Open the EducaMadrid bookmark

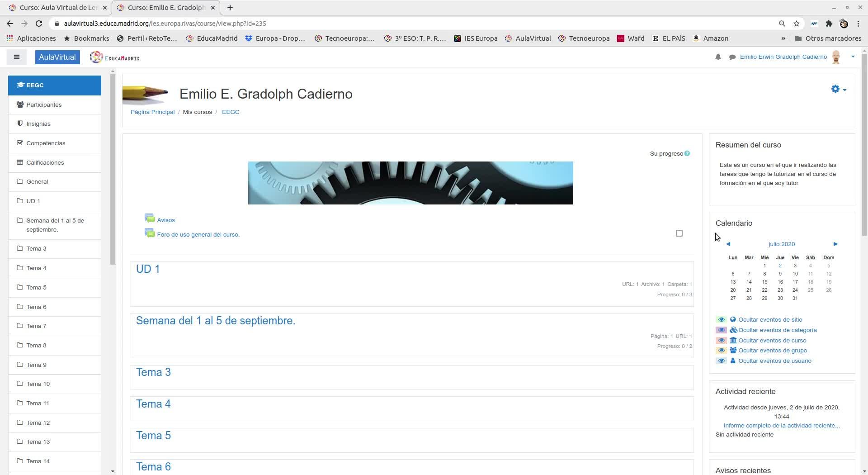212,38
